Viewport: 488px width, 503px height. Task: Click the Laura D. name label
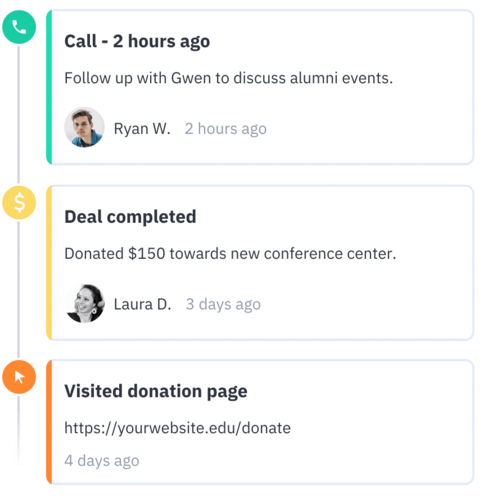pyautogui.click(x=142, y=304)
